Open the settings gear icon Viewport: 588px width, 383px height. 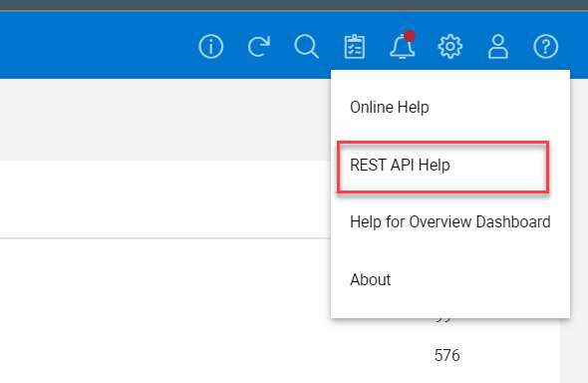(450, 47)
